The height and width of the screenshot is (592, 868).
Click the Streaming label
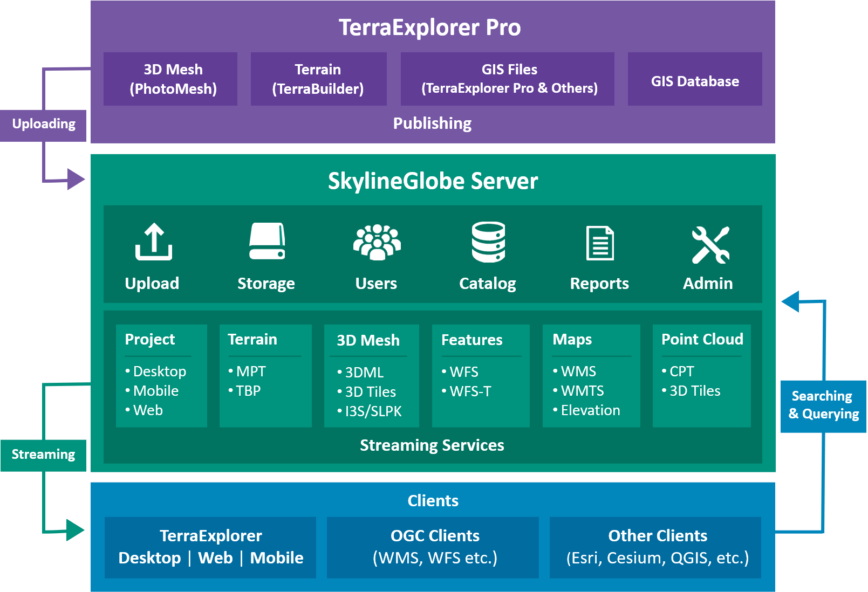[x=43, y=456]
